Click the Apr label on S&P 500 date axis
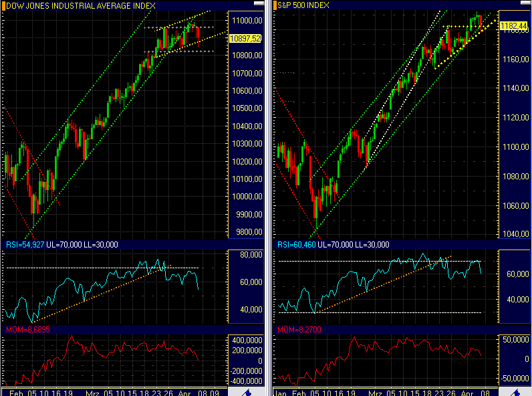Screen dimensions: 532x396 point(467,393)
